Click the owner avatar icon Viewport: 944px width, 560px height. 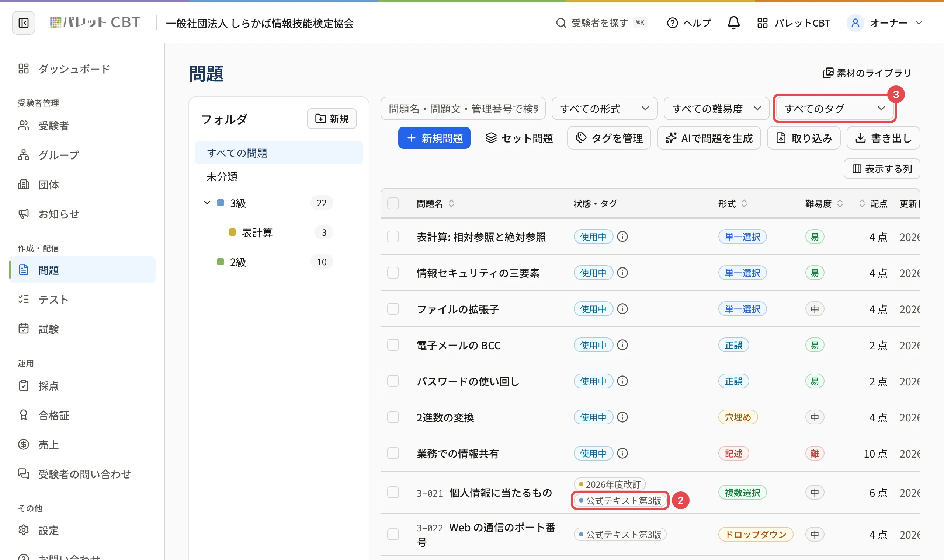[855, 23]
